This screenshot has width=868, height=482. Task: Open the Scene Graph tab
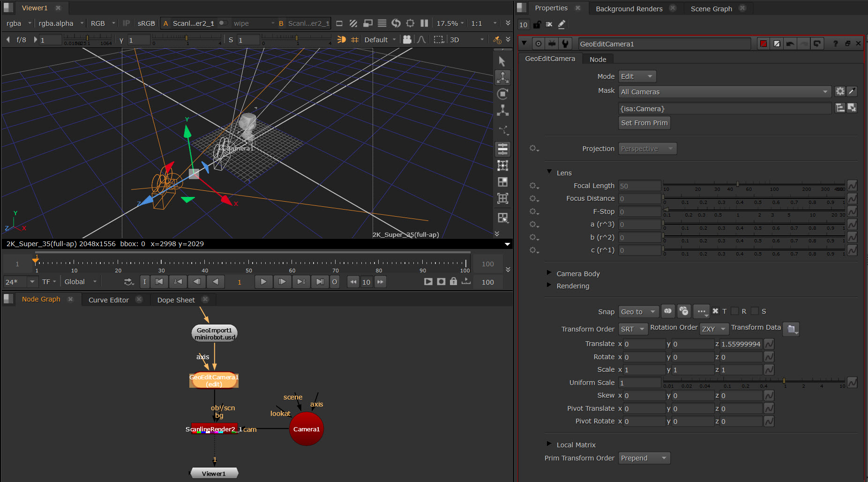pos(711,9)
